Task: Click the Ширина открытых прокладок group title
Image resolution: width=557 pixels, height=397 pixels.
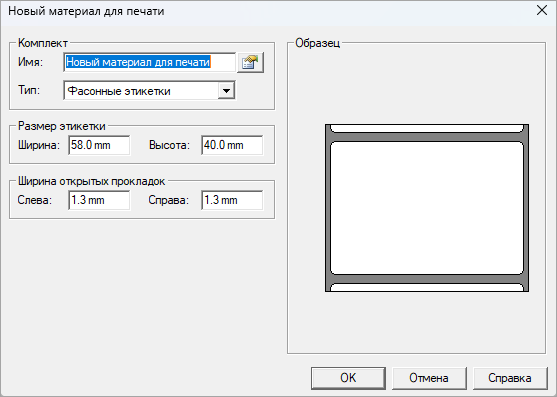Action: (92, 181)
